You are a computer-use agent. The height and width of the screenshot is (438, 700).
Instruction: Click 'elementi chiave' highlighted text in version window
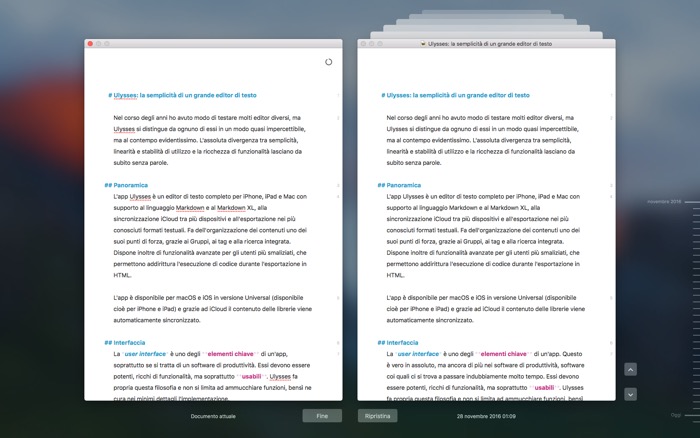tap(504, 354)
